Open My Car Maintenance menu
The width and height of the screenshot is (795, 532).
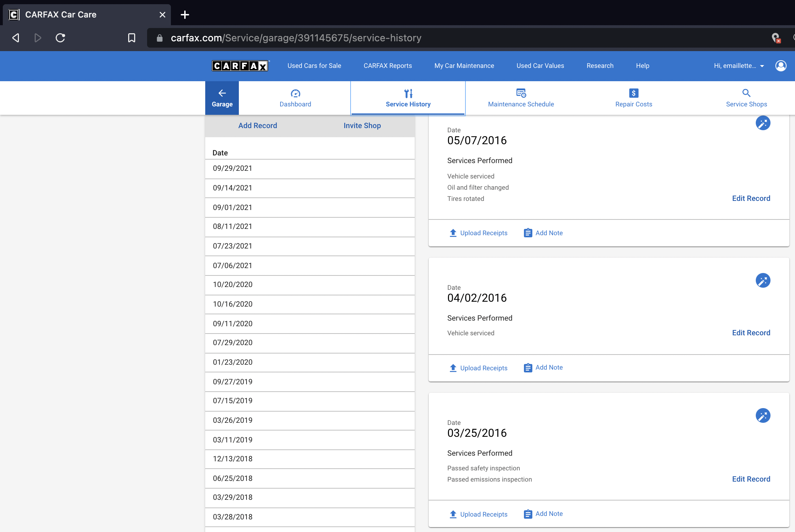click(x=464, y=66)
